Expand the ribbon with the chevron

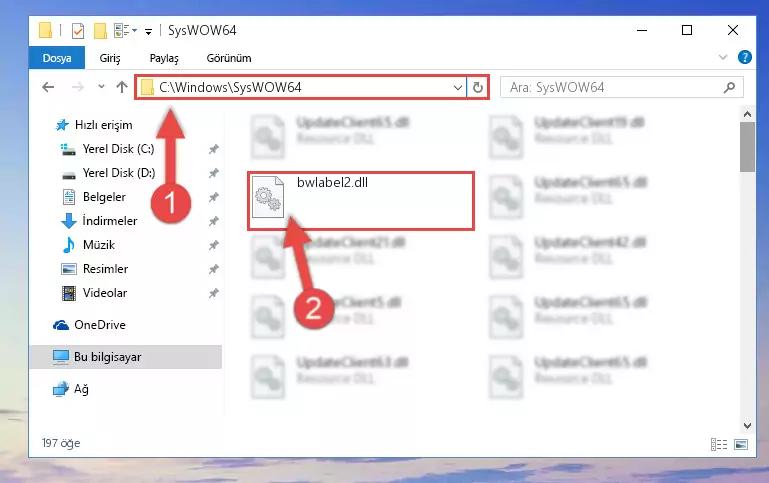[723, 57]
